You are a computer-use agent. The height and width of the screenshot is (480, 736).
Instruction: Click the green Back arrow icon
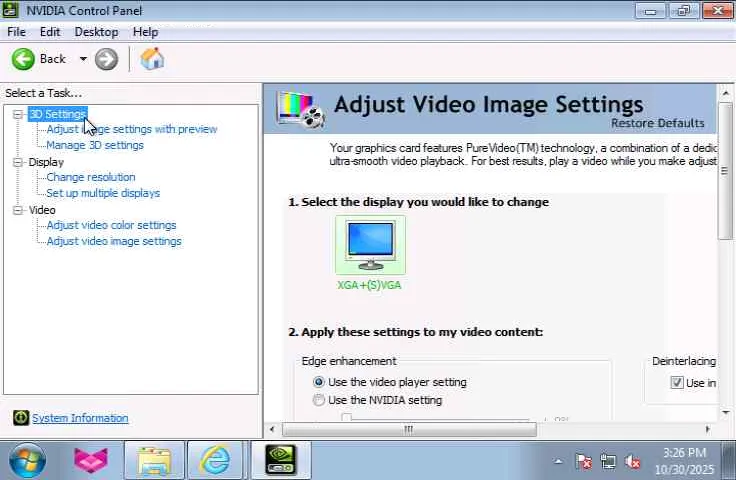23,59
